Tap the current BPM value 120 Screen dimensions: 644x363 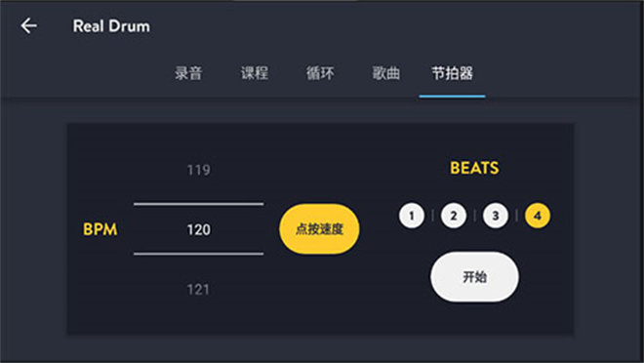pos(199,229)
